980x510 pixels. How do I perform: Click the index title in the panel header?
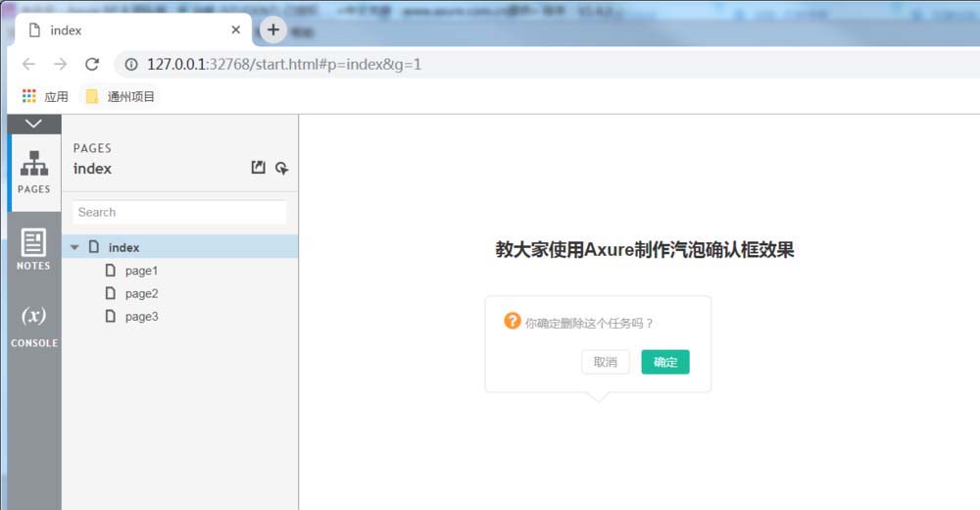92,169
